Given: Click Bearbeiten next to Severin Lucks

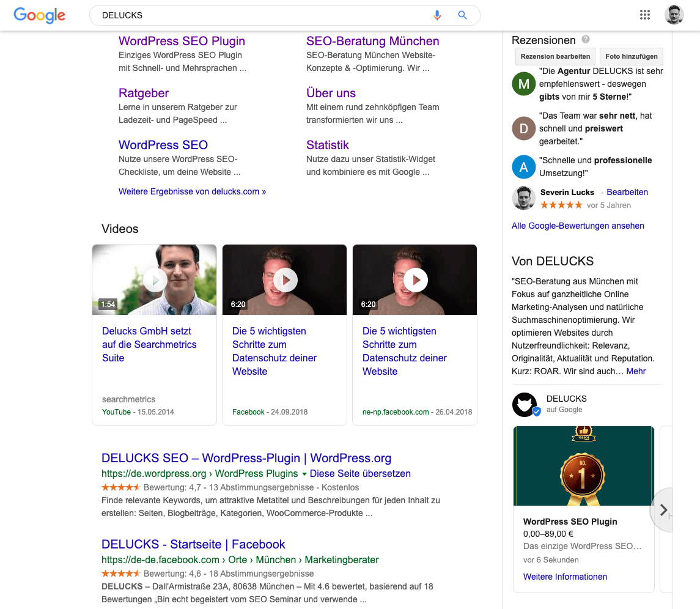Looking at the screenshot, I should (x=627, y=192).
